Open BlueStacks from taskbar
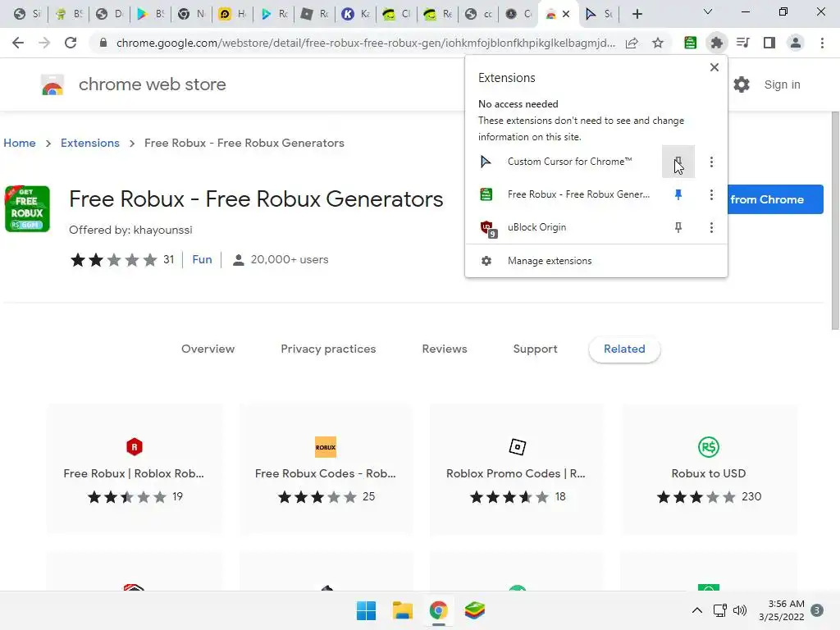The image size is (840, 630). pos(474,610)
